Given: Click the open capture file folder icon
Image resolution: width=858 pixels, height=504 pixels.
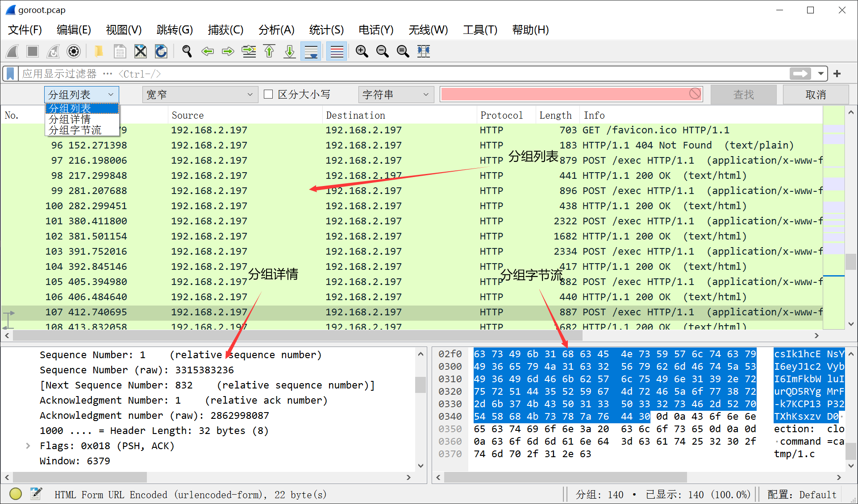Looking at the screenshot, I should [x=99, y=52].
